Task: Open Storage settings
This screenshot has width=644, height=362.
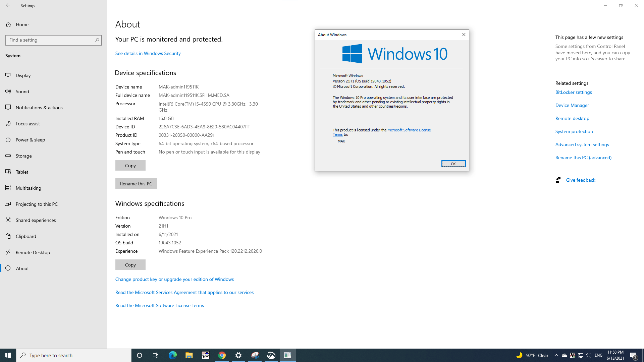Action: (x=54, y=156)
